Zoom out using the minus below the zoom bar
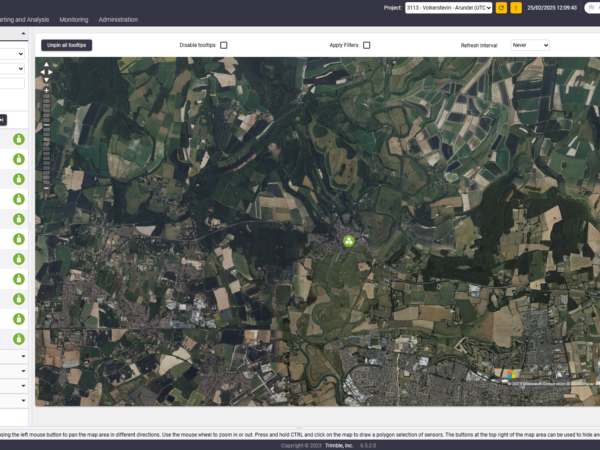 (46, 188)
